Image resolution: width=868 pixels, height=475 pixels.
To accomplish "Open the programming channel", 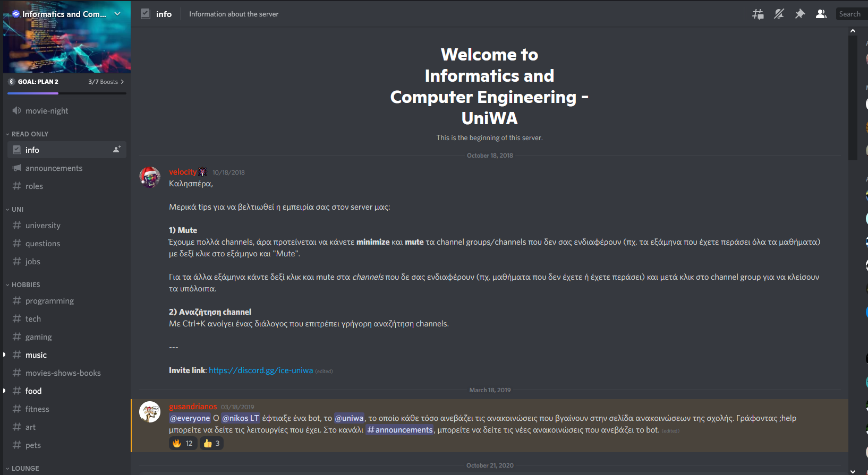I will 49,301.
